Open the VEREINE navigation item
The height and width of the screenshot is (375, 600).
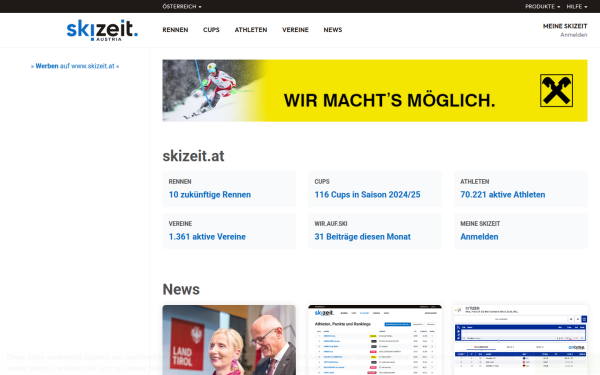[295, 30]
